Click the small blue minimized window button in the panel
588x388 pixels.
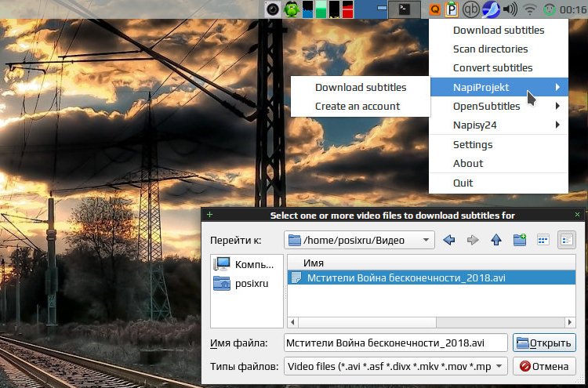382,8
